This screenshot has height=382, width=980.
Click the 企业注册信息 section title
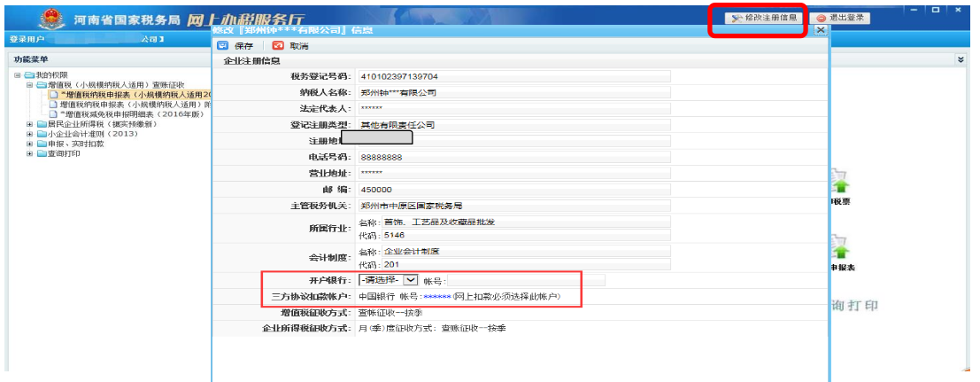pyautogui.click(x=252, y=61)
